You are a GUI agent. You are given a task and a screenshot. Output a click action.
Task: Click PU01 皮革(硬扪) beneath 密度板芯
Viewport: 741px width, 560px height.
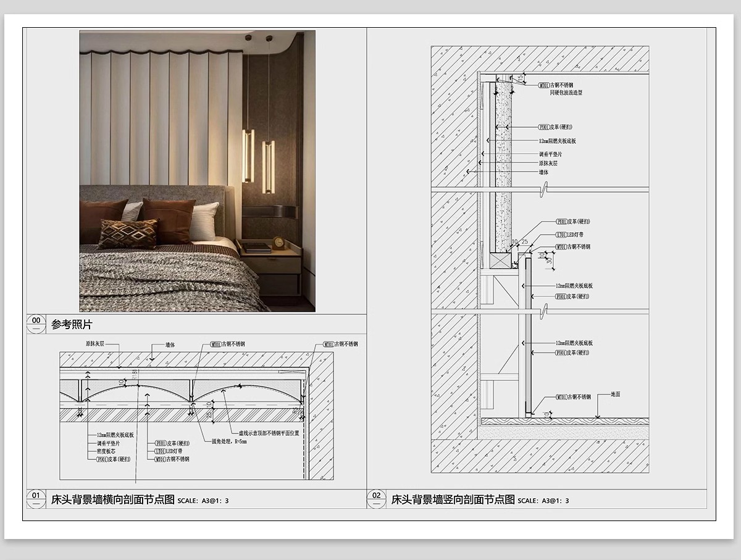click(x=113, y=459)
